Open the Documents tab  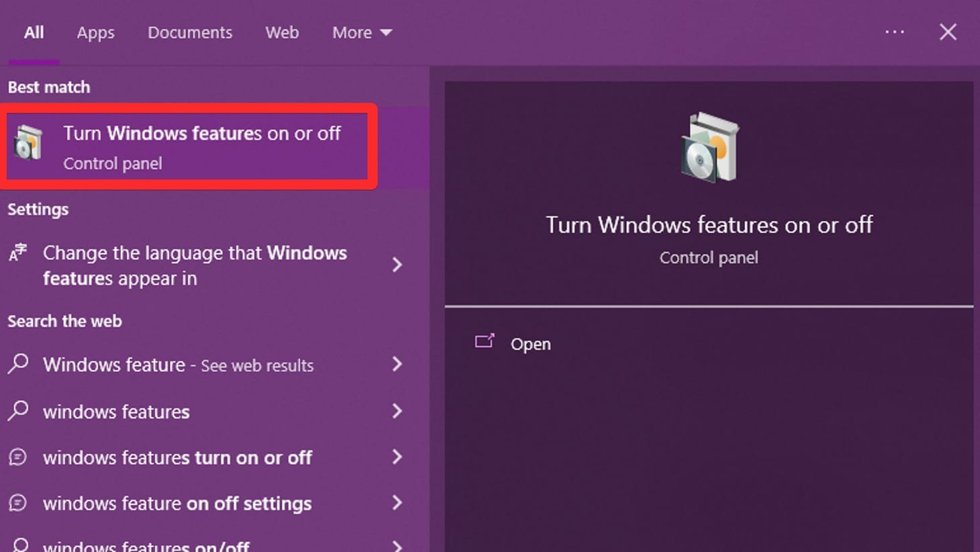coord(189,32)
